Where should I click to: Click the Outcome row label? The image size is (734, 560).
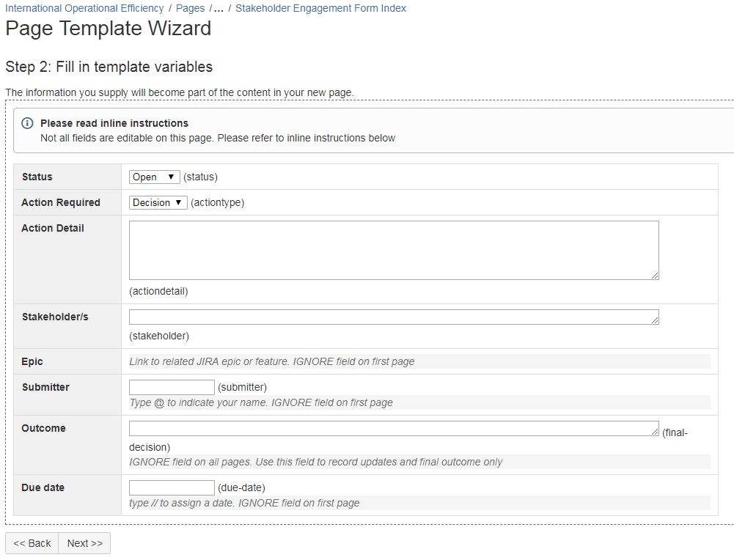tap(43, 428)
